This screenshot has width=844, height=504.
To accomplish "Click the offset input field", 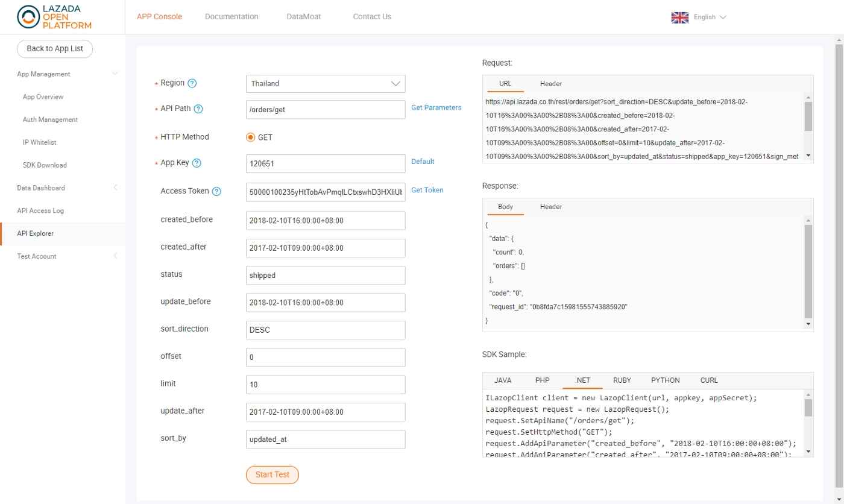I will click(x=326, y=357).
